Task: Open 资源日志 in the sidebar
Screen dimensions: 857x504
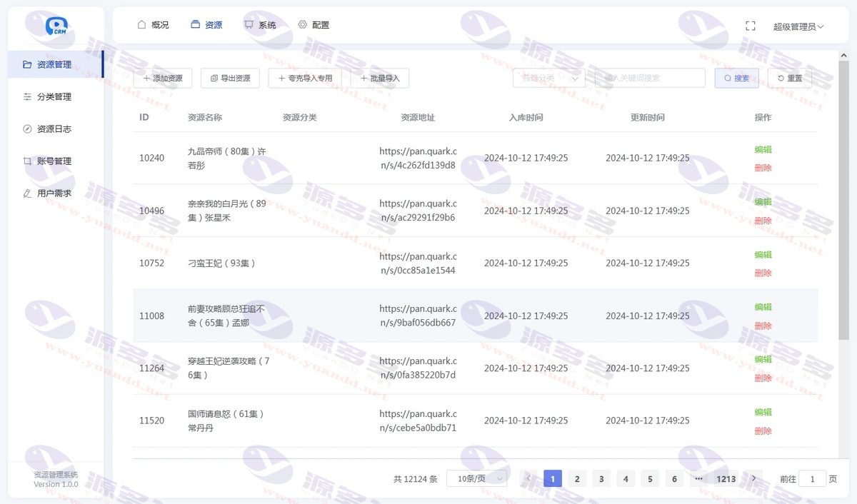Action: 56,128
